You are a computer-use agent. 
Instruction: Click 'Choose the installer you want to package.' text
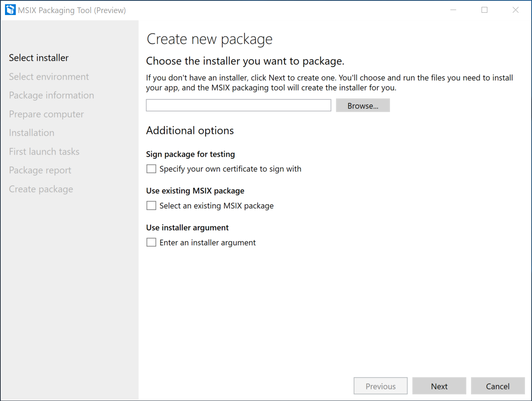(x=245, y=61)
